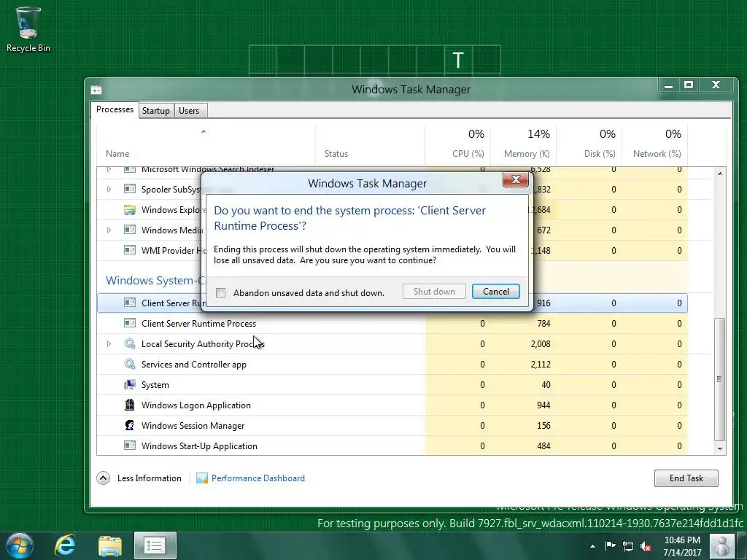Click Services and Controller app icon
Viewport: 747px width, 560px height.
click(130, 365)
